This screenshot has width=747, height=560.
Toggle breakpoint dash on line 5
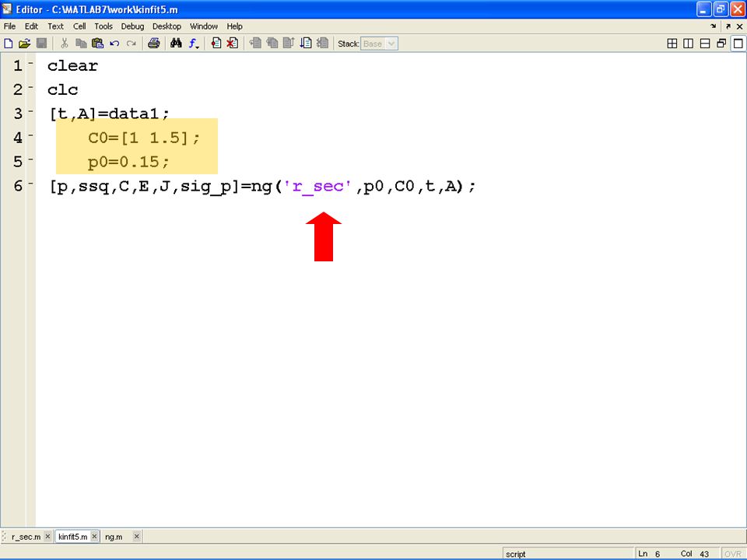click(30, 159)
